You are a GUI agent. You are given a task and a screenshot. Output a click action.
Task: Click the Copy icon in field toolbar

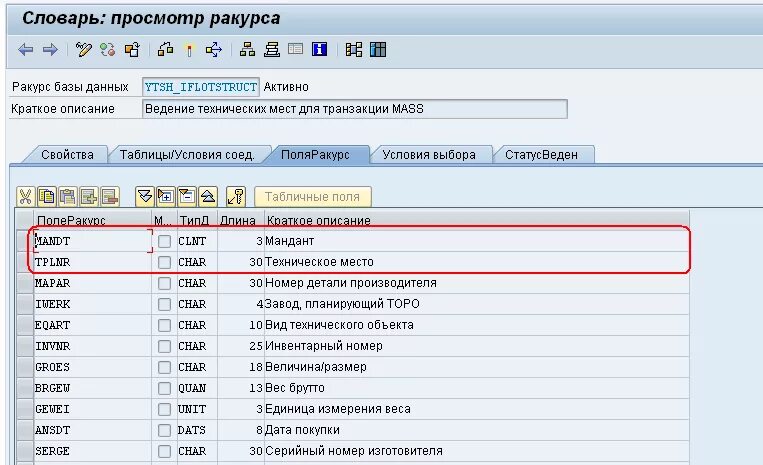tap(47, 197)
